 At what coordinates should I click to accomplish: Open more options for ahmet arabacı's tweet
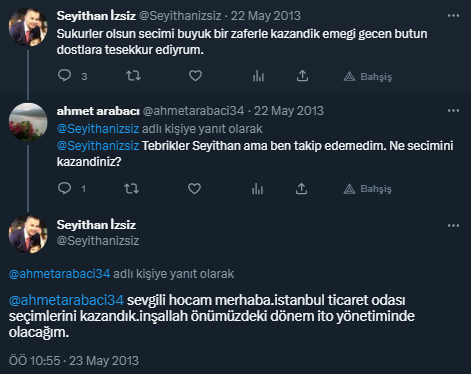pos(453,111)
